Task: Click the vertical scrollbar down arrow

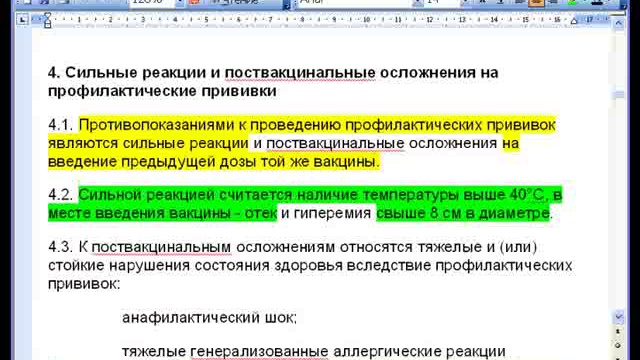Action: [619, 317]
